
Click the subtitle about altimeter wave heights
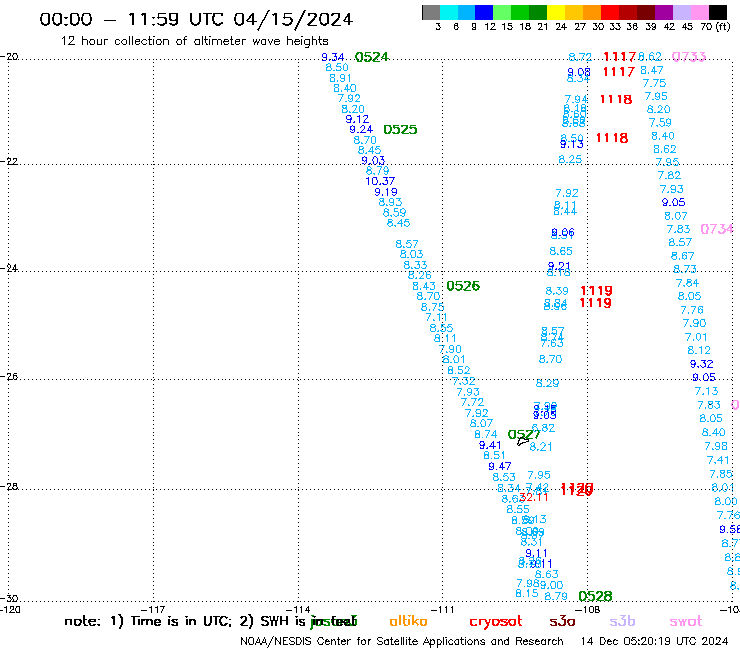coord(194,41)
